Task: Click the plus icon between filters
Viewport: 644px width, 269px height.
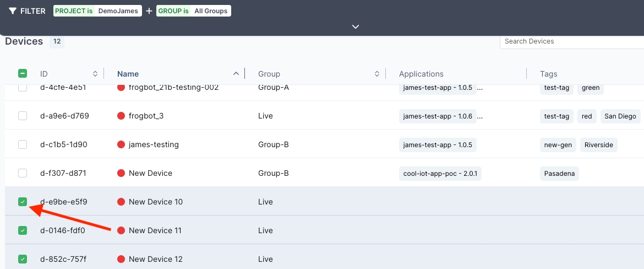Action: tap(149, 11)
